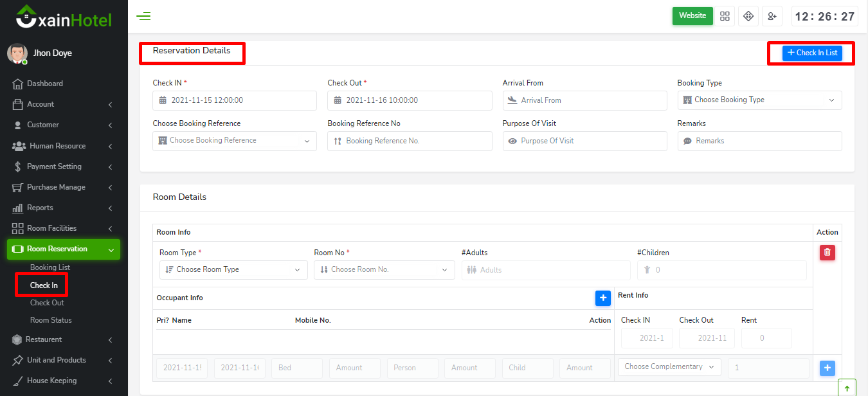Click the hamburger menu toggle icon
The width and height of the screenshot is (868, 396).
click(143, 16)
